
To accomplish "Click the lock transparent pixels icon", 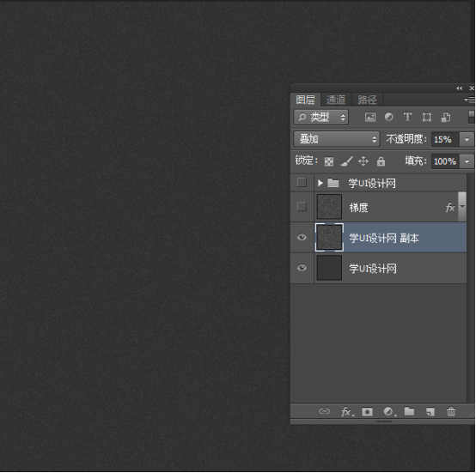I will pos(329,161).
